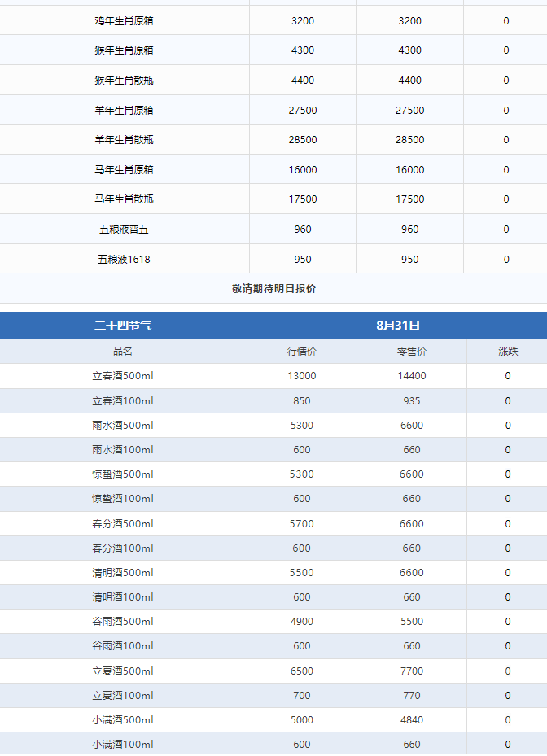Click the 春分酒100ml row name

point(123,548)
